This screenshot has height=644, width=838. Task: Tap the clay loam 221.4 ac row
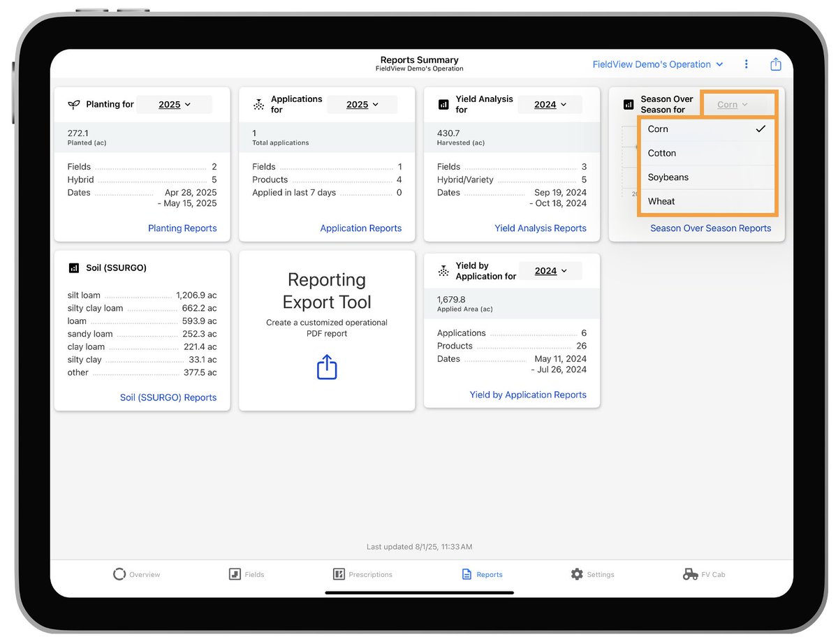pos(142,346)
